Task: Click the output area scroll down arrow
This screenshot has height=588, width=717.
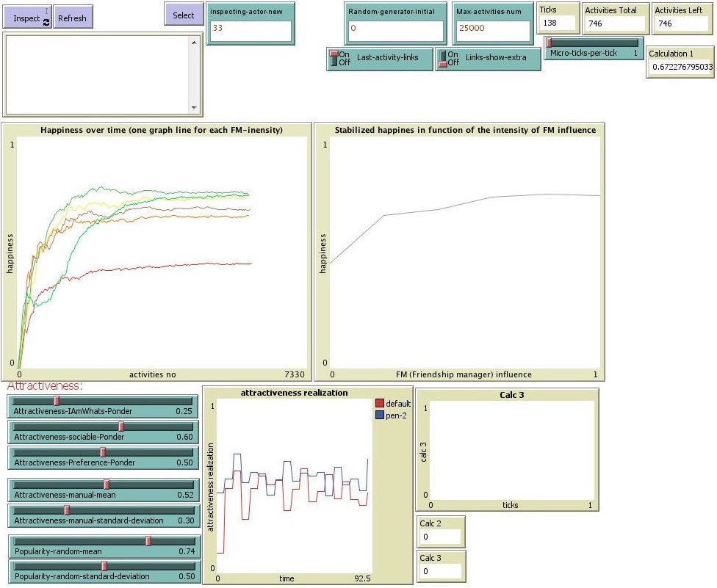Action: [194, 107]
